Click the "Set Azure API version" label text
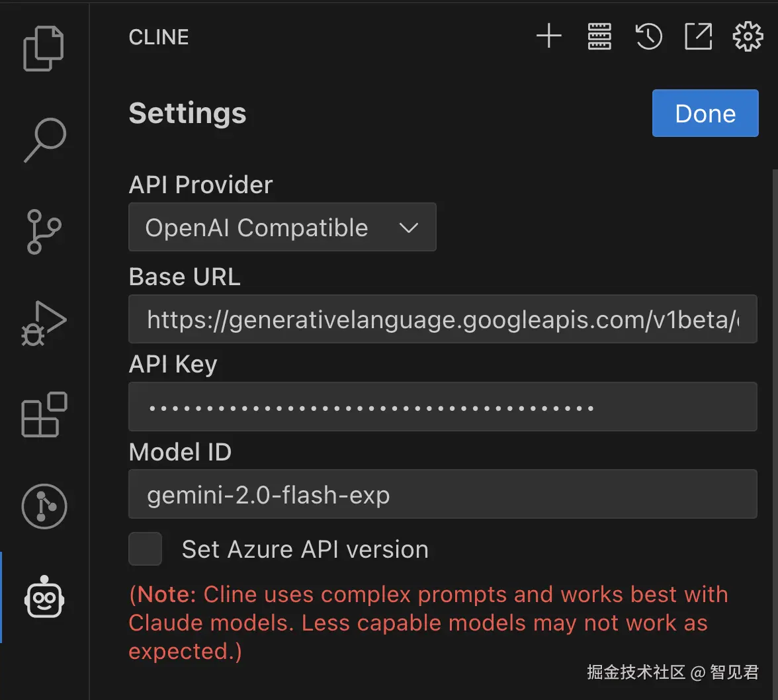The image size is (778, 700). click(305, 550)
